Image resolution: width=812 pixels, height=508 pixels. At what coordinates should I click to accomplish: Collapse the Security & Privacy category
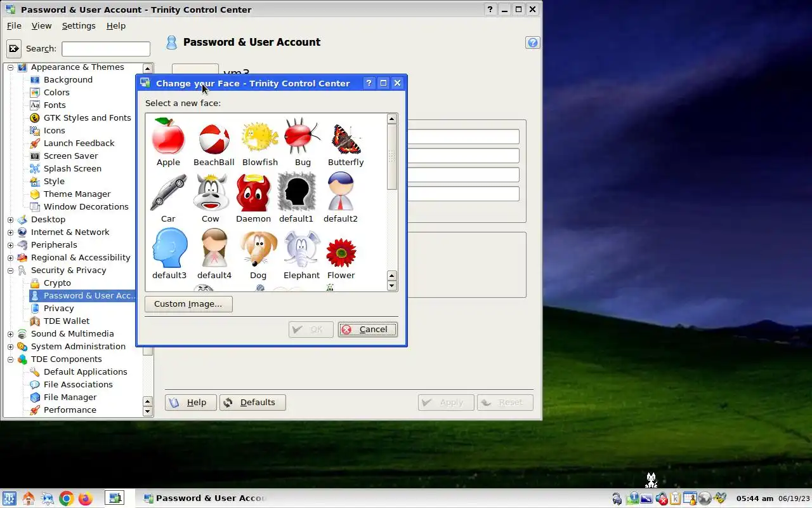(10, 271)
